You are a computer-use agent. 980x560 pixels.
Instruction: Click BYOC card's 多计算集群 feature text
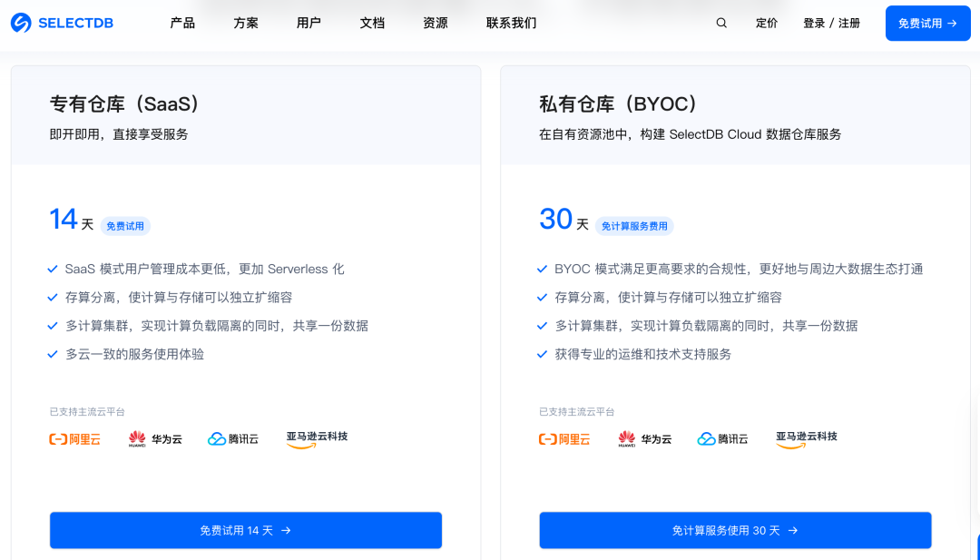tap(706, 326)
